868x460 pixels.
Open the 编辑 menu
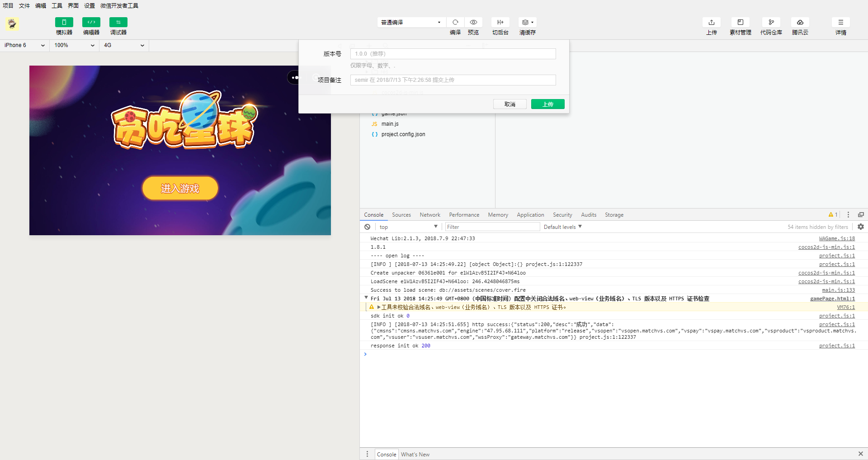tap(41, 6)
